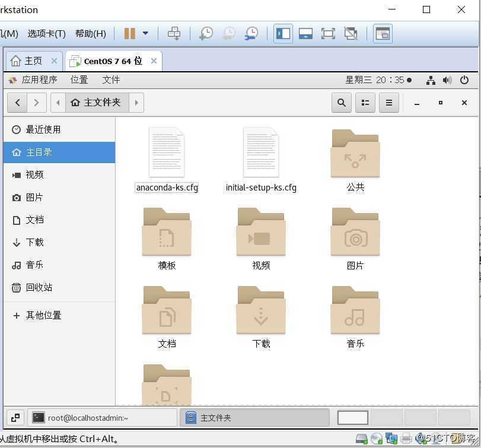
Task: Select 最近使用 in the sidebar
Action: click(59, 129)
